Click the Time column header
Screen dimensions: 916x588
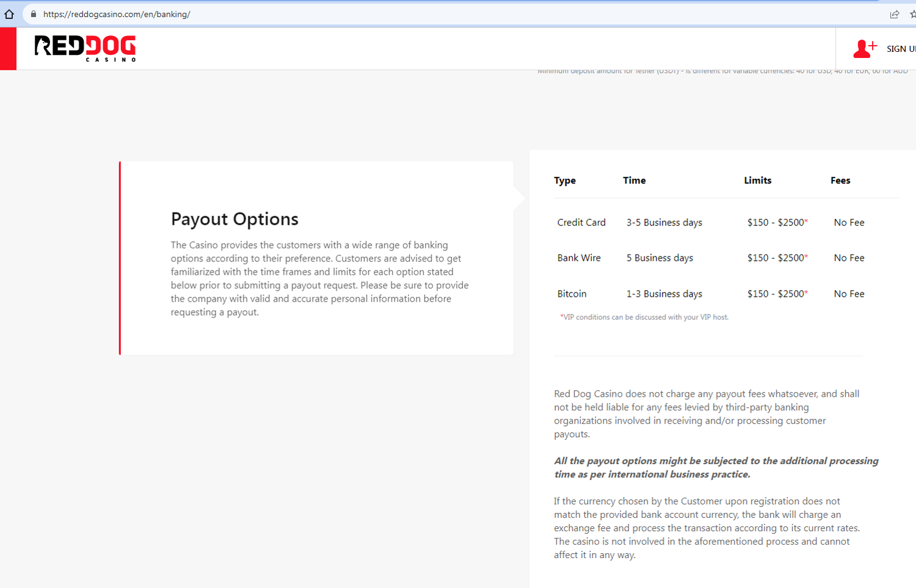pos(634,181)
